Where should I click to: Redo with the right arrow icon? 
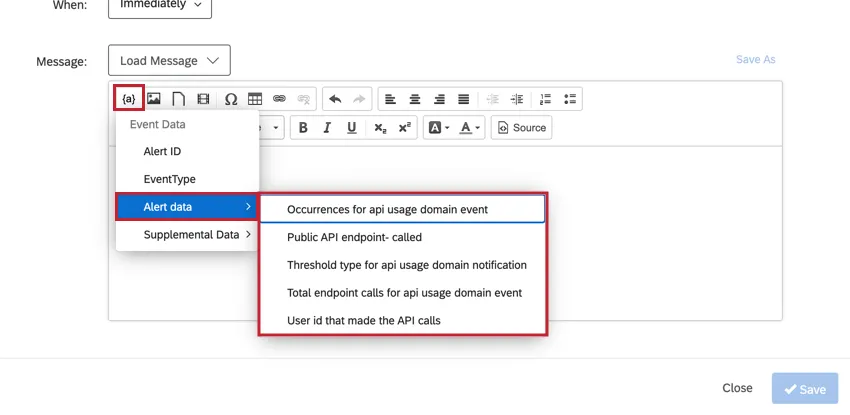click(359, 99)
